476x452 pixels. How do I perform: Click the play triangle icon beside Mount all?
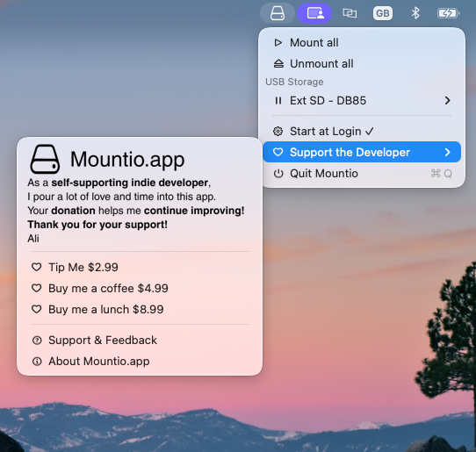pos(278,42)
